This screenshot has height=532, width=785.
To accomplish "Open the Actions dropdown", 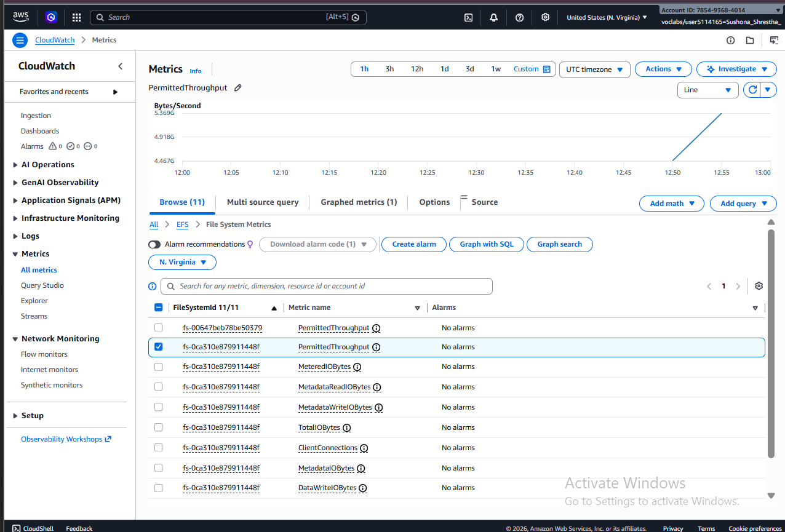I will [663, 69].
